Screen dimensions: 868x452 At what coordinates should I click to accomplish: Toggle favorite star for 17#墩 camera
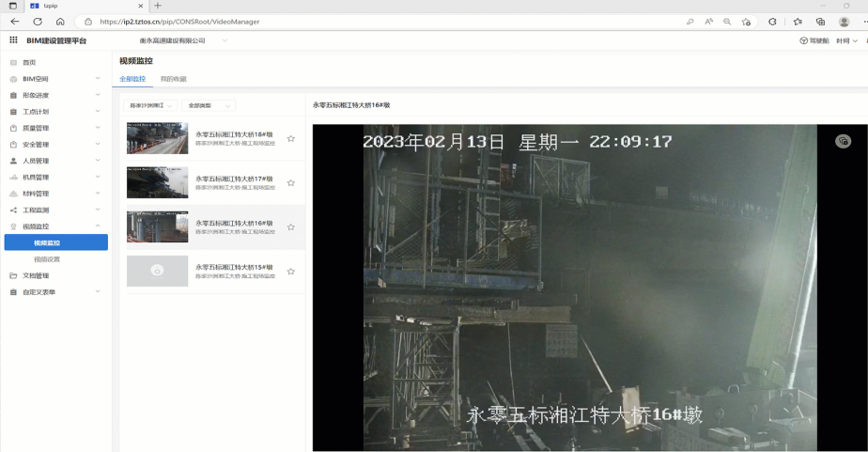(x=291, y=182)
